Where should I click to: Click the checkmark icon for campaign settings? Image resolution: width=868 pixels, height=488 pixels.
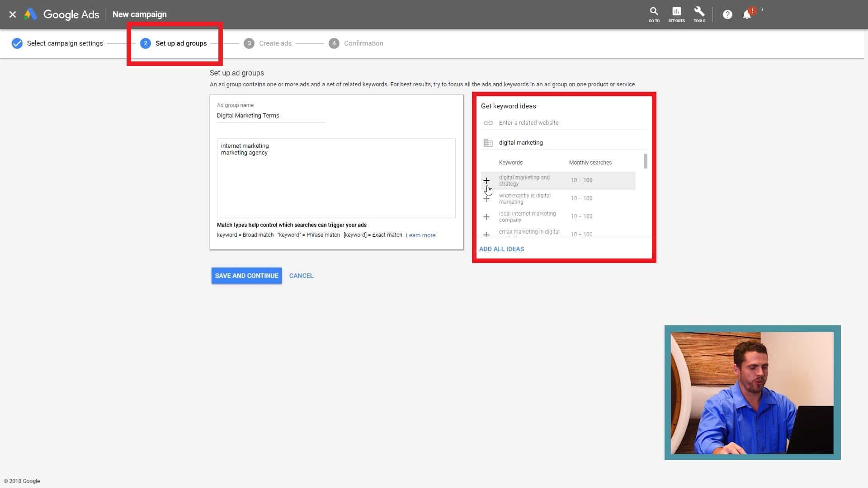(17, 43)
